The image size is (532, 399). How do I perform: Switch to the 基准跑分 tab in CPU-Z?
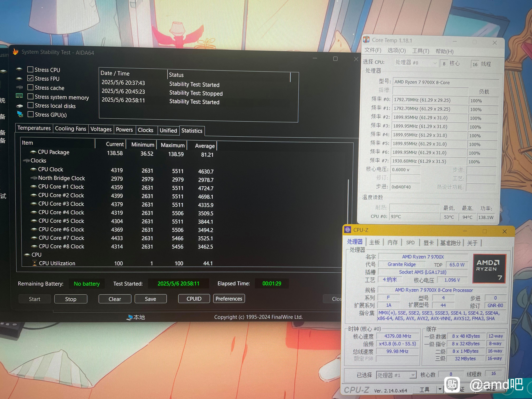click(x=450, y=243)
